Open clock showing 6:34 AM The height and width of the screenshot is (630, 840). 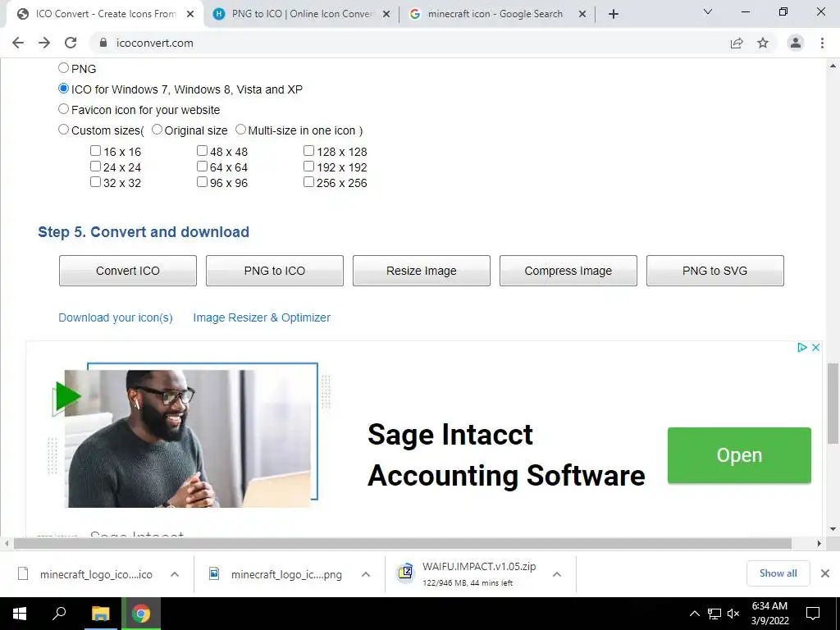pos(769,614)
